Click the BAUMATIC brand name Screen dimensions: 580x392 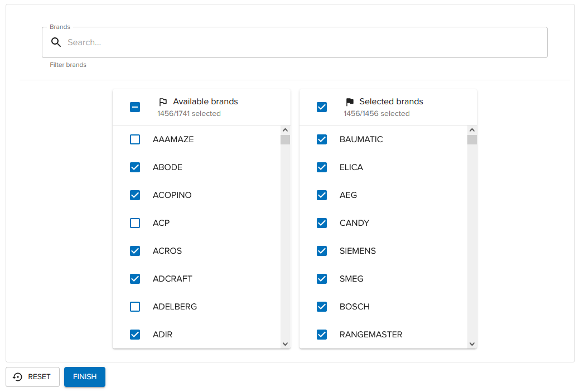pyautogui.click(x=361, y=139)
